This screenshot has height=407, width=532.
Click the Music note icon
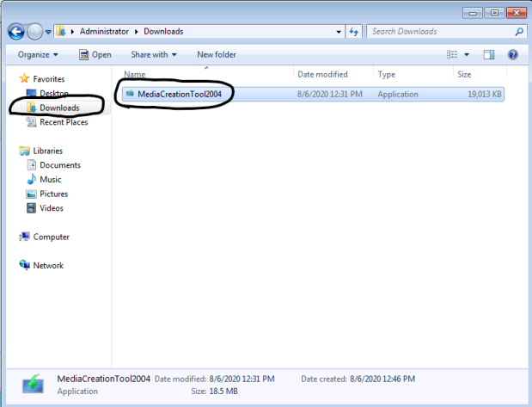(x=31, y=179)
